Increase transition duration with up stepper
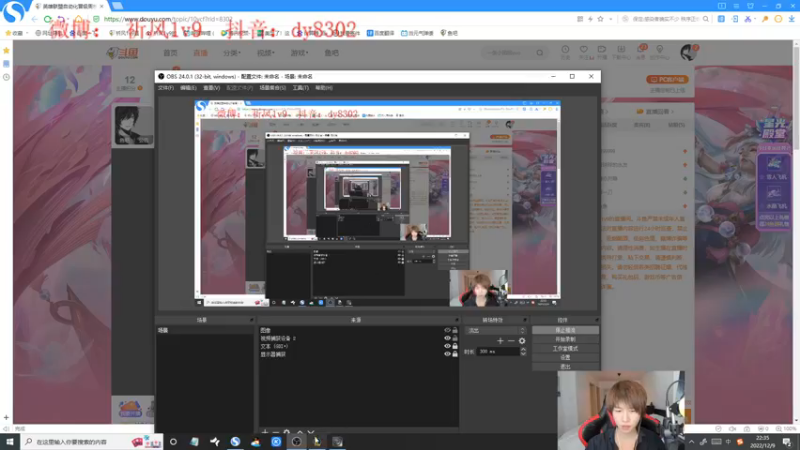 (x=523, y=349)
